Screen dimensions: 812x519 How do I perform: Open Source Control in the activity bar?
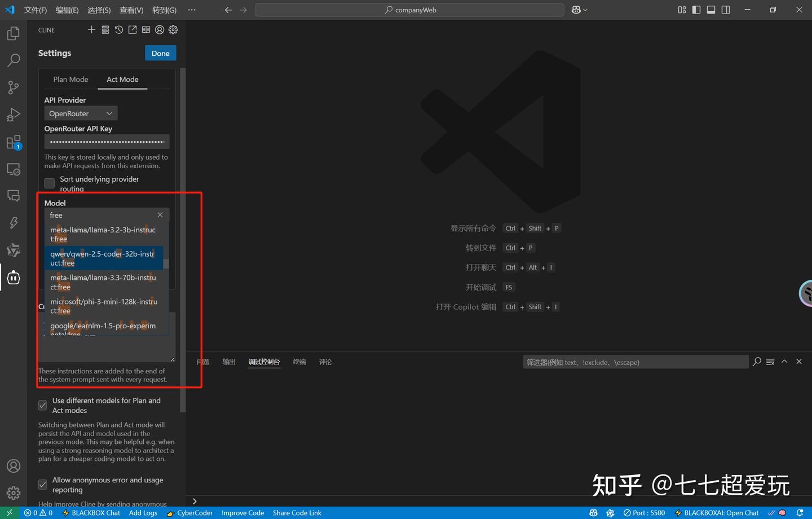click(x=14, y=87)
